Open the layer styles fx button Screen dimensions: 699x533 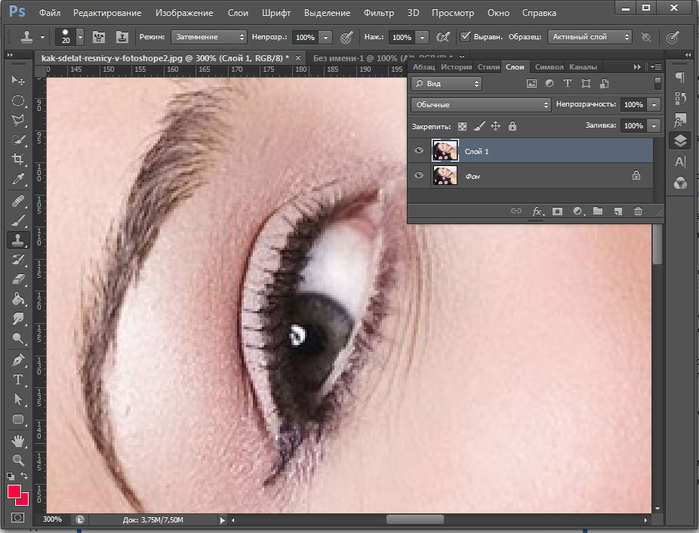click(537, 211)
